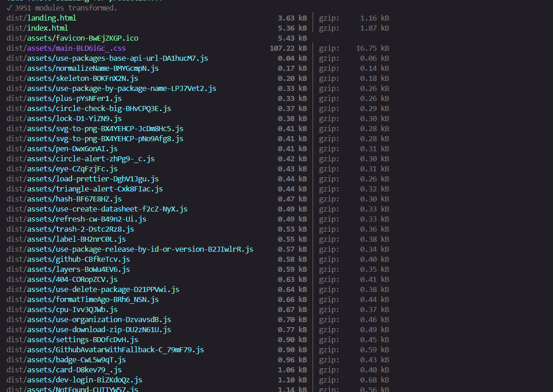Click use-download-zip-DU2zN61U.js path

click(x=89, y=329)
